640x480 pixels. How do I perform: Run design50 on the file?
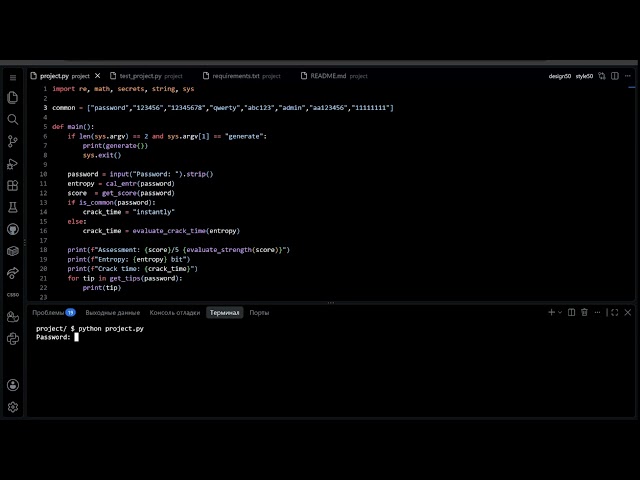point(560,76)
